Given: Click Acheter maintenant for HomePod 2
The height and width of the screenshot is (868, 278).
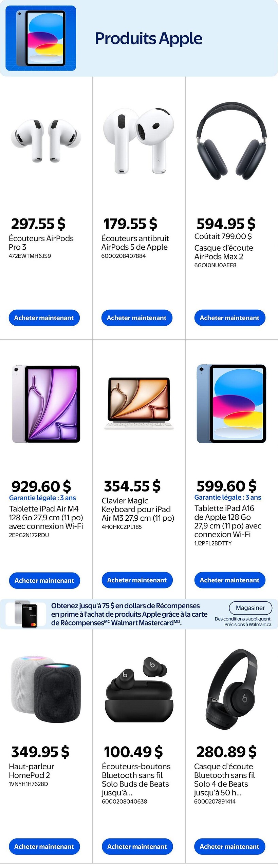Looking at the screenshot, I should (44, 847).
